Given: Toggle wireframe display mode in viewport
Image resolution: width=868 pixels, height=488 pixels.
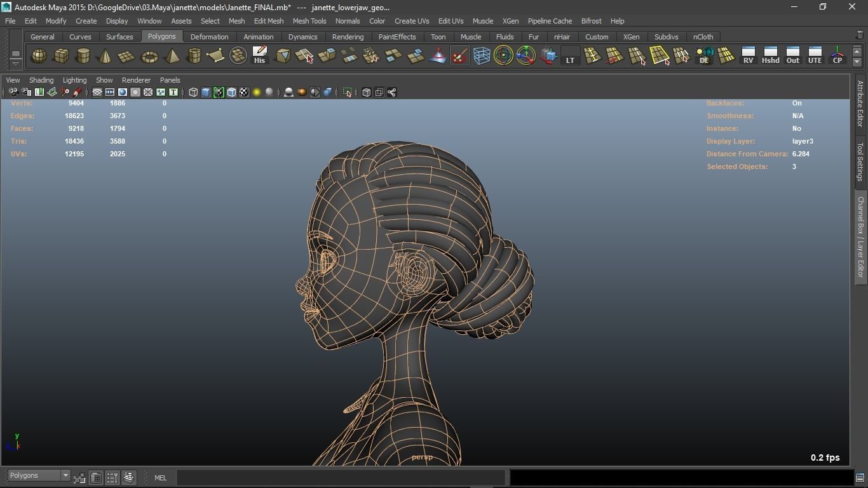Looking at the screenshot, I should 193,92.
